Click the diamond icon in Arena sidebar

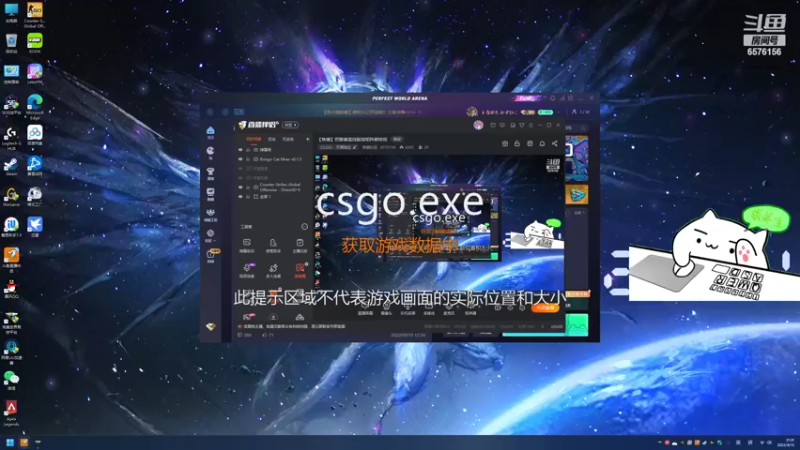click(210, 327)
